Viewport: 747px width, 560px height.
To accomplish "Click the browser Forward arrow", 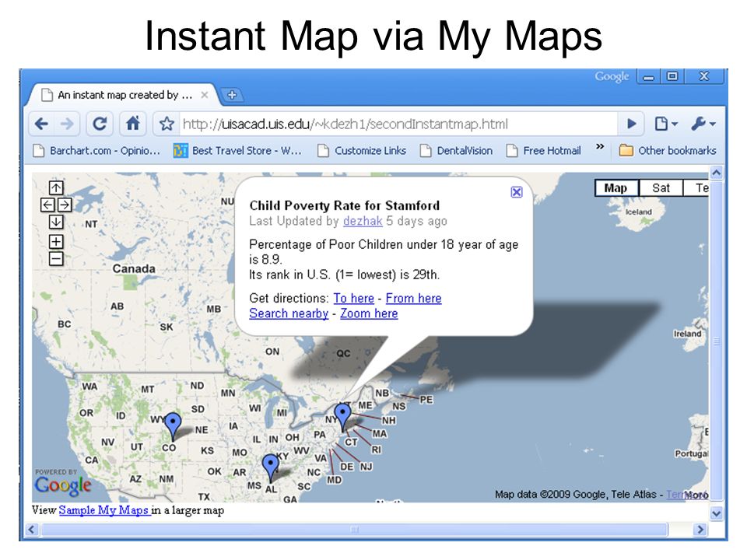I will pyautogui.click(x=67, y=124).
